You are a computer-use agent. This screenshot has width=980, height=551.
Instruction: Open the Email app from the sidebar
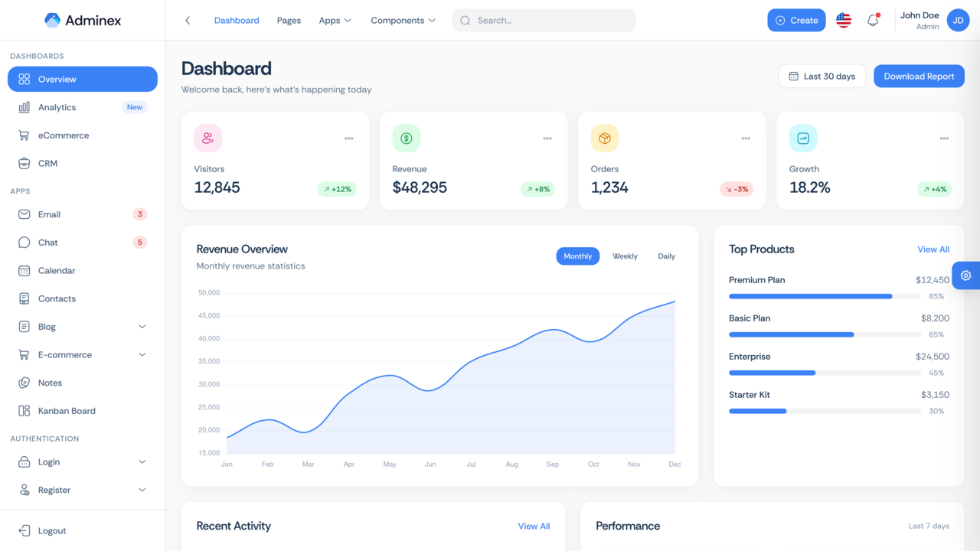(x=47, y=214)
